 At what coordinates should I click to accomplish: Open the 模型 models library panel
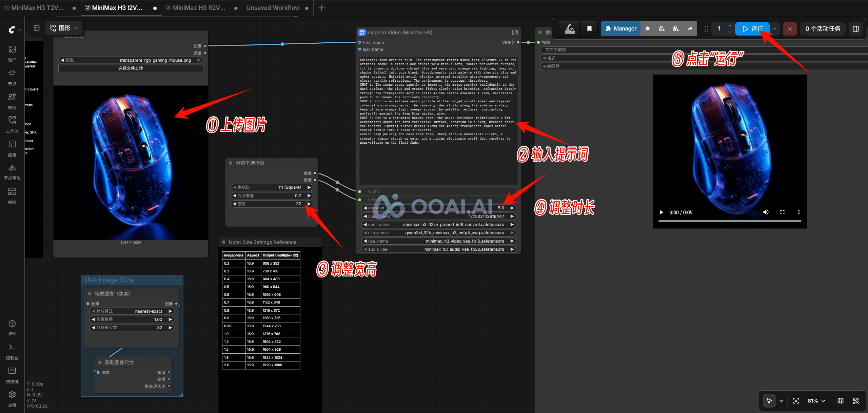click(x=12, y=101)
